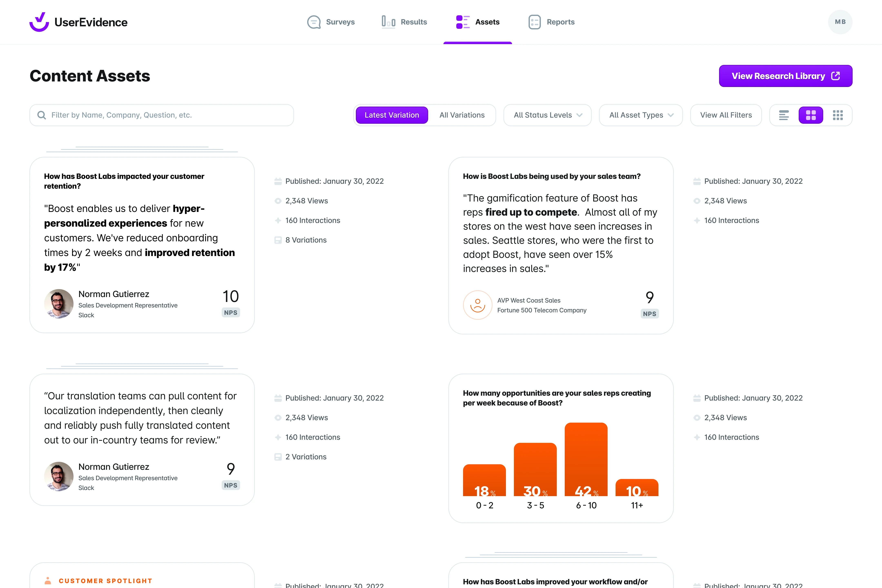Click the Assets tab

[x=477, y=22]
